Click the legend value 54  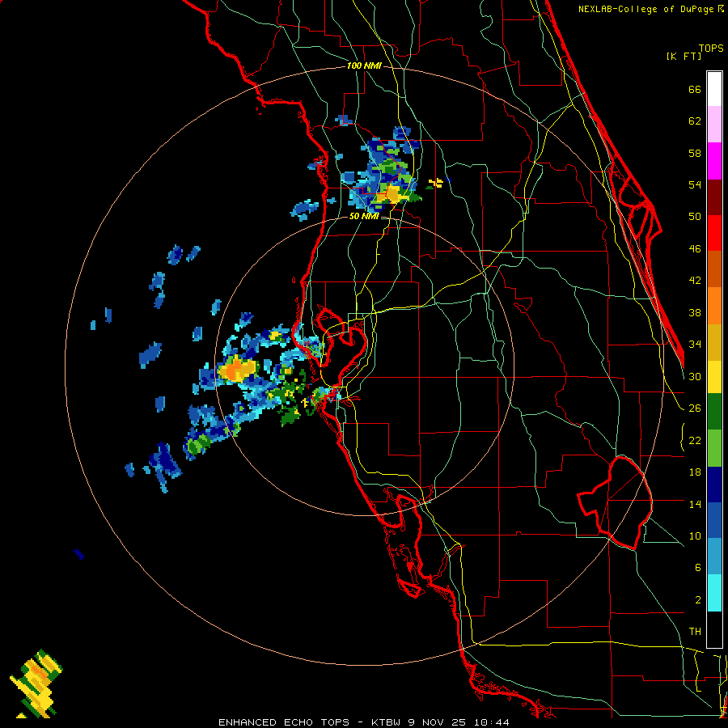[695, 184]
